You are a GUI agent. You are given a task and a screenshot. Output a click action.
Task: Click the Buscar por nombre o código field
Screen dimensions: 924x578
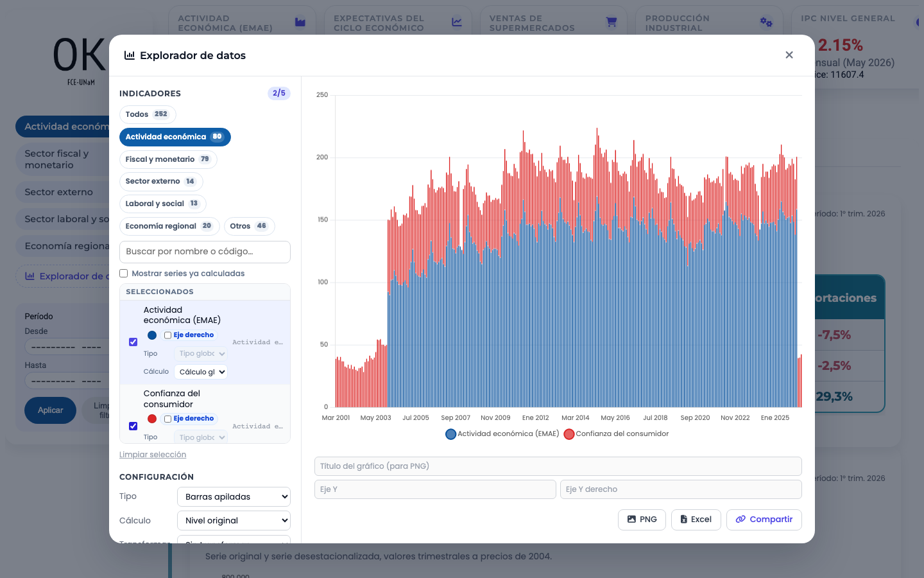coord(205,252)
